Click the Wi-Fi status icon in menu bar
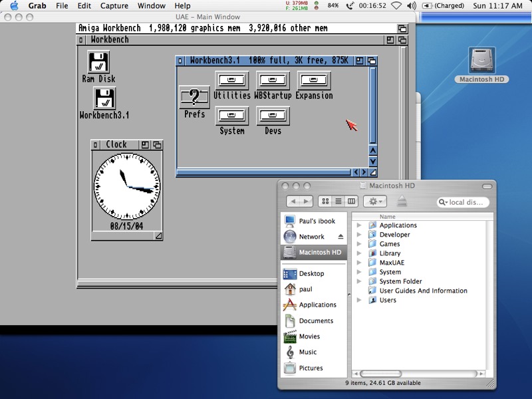The image size is (532, 399). point(396,6)
